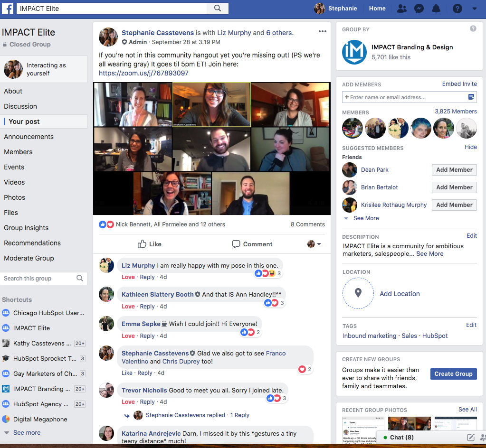
Task: Open the Quick Help question icon
Action: coord(457,9)
